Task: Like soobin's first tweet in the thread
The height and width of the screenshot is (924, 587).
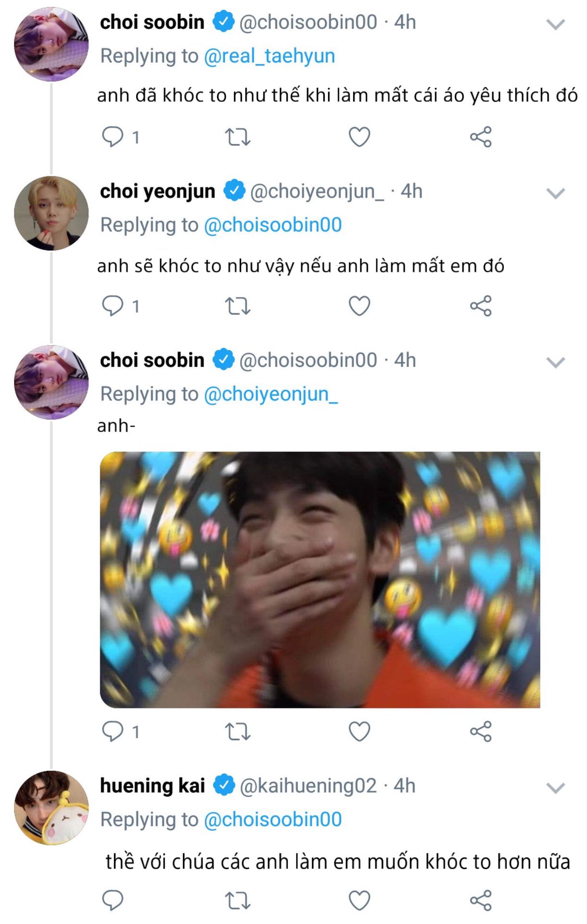Action: [359, 137]
